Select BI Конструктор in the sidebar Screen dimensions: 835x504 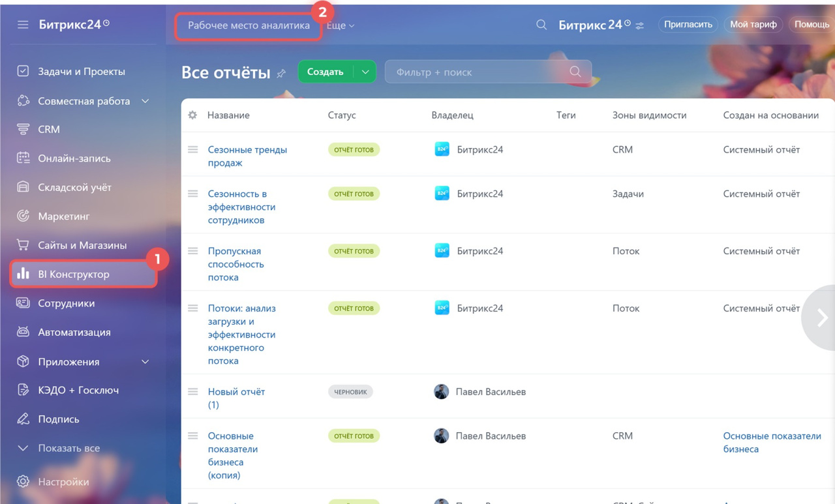[83, 274]
